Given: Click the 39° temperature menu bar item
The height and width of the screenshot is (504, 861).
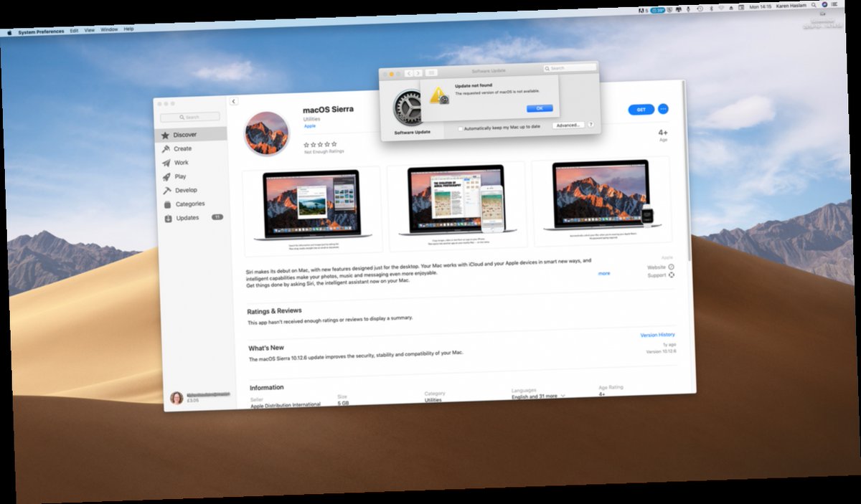Looking at the screenshot, I should pos(659,10).
